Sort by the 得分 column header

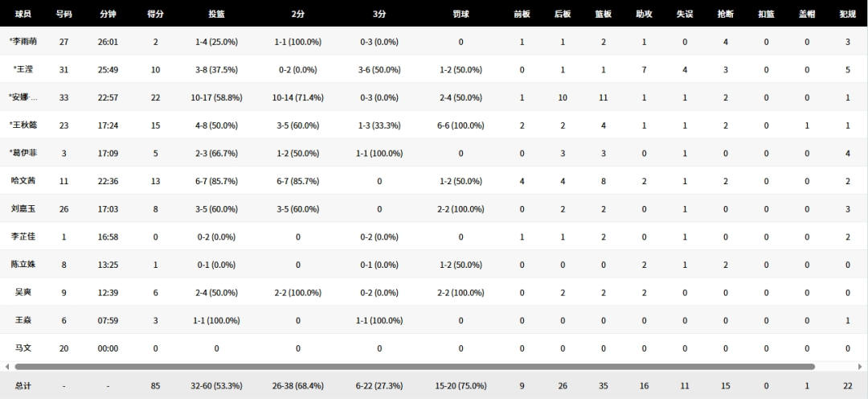(x=155, y=14)
